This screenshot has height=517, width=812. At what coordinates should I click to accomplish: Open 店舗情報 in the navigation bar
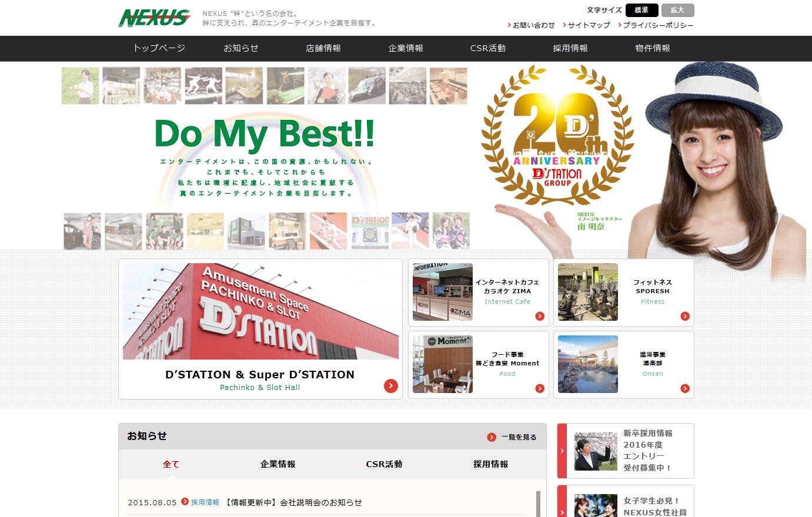323,48
